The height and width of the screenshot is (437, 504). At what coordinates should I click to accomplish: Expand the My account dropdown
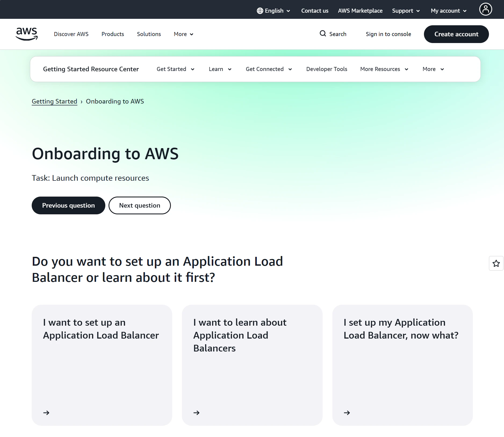[449, 11]
